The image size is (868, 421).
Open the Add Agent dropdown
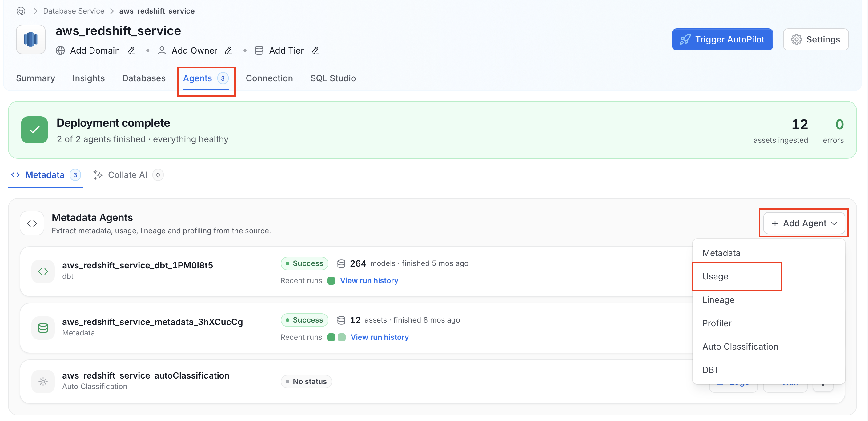[804, 223]
